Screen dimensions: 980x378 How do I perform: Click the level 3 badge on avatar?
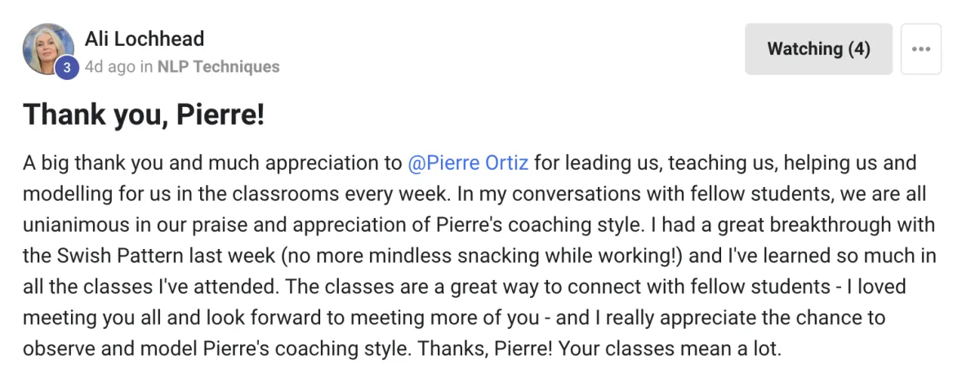tap(67, 69)
